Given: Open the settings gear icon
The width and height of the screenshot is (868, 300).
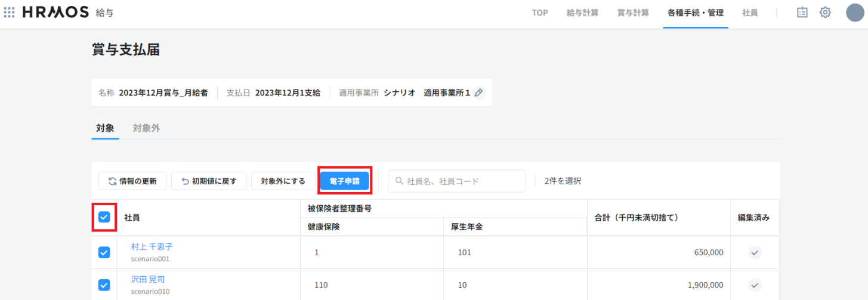Looking at the screenshot, I should tap(825, 13).
